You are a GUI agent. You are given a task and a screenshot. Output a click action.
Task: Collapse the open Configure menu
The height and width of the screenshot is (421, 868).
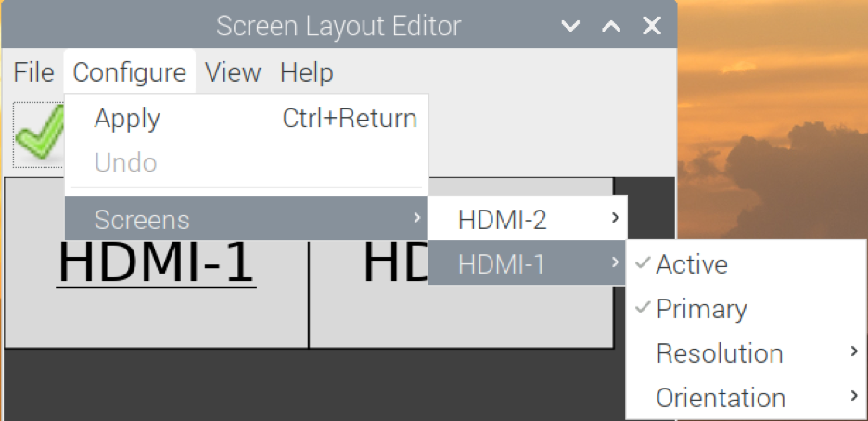click(x=130, y=72)
